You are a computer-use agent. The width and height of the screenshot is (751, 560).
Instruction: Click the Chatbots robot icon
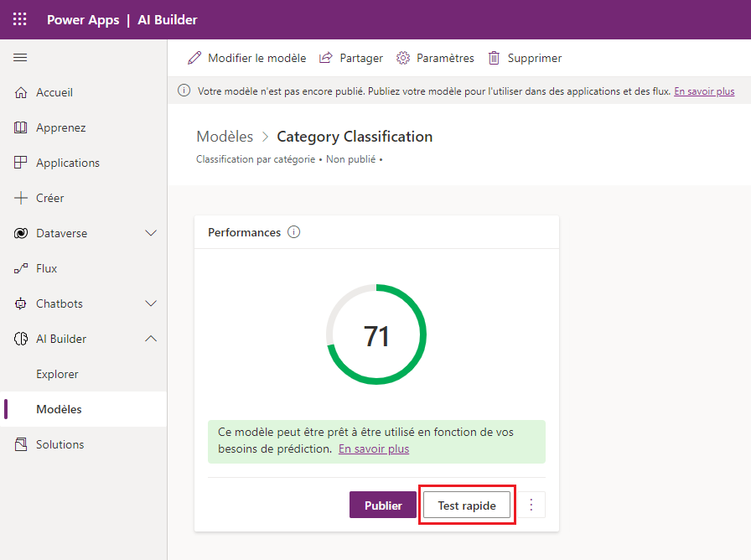(21, 303)
